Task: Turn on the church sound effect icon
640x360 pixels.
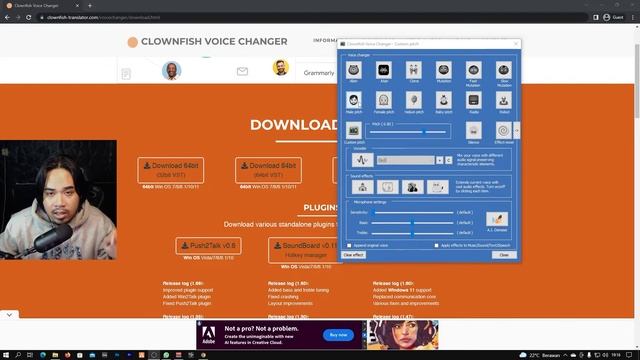Action: pos(362,187)
